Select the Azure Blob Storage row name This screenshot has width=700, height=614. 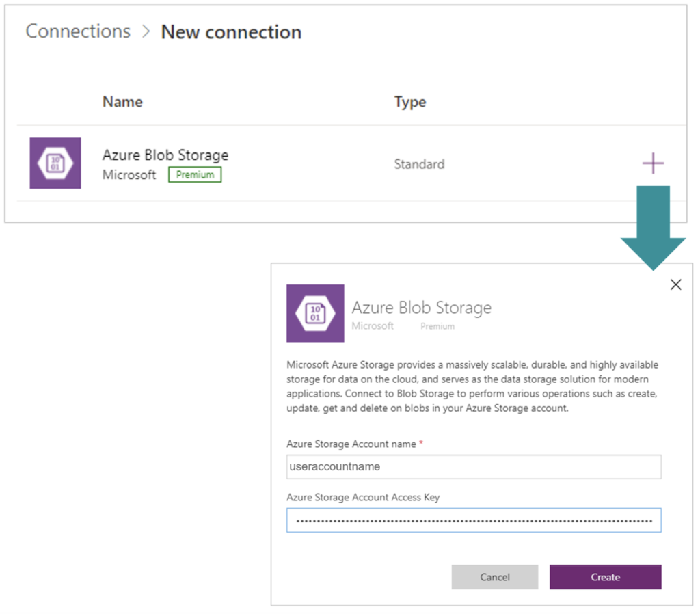tap(165, 155)
